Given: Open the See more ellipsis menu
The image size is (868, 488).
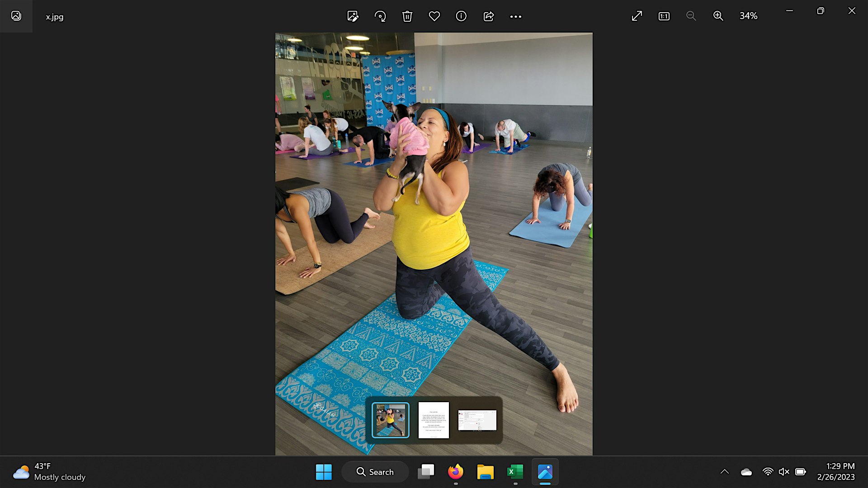Looking at the screenshot, I should pos(515,16).
